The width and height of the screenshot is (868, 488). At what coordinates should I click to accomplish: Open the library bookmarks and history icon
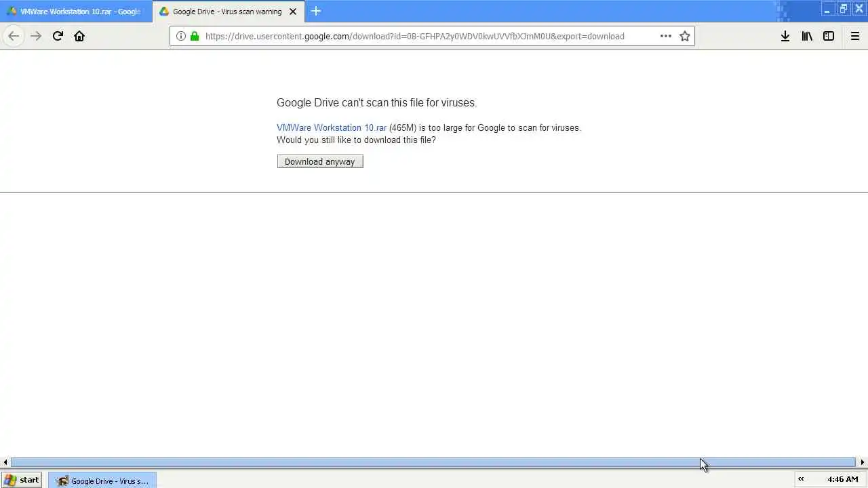[807, 36]
